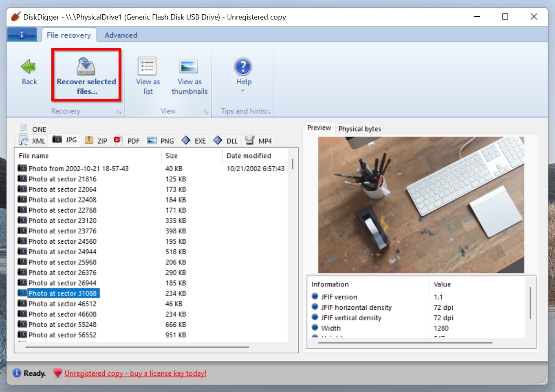
Task: Click the DiskDigger app icon in title bar
Action: pyautogui.click(x=16, y=17)
